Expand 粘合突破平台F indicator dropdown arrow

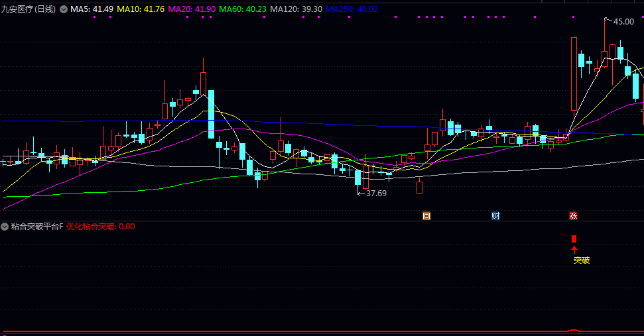tap(5, 227)
